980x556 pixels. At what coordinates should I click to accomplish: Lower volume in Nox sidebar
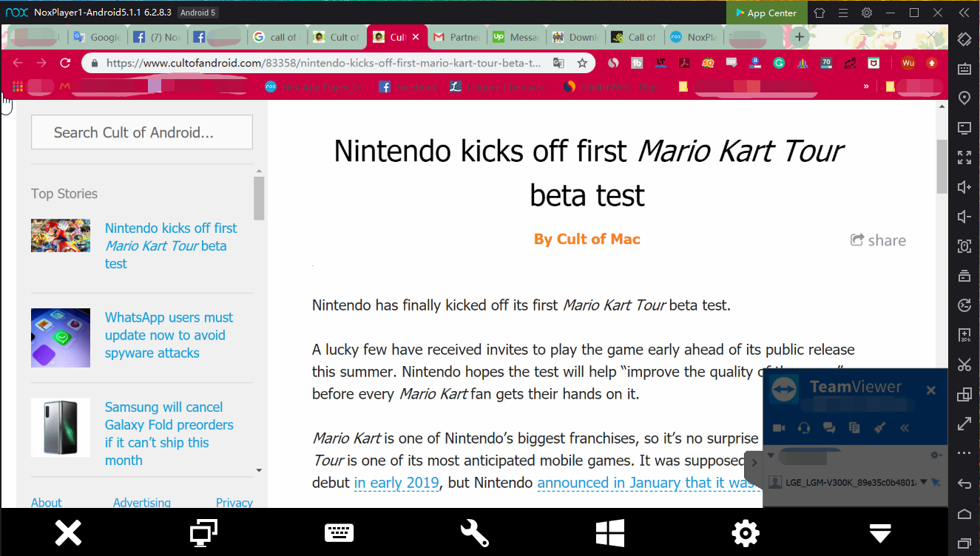click(964, 217)
